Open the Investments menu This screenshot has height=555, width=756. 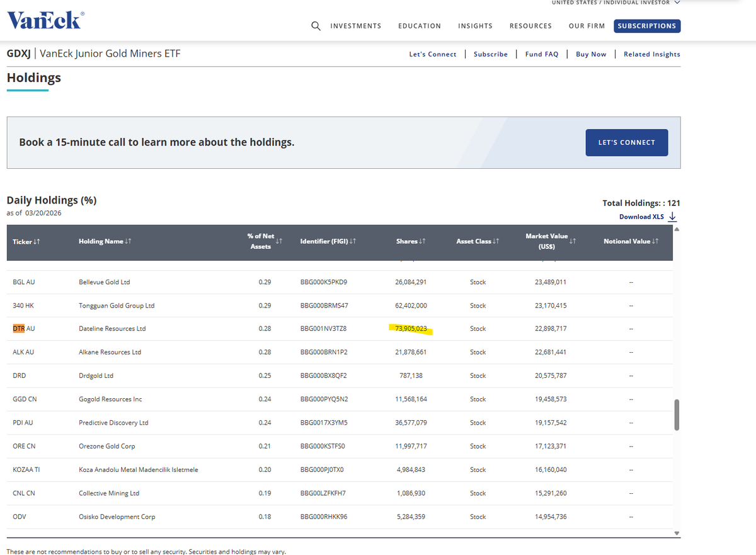coord(356,26)
